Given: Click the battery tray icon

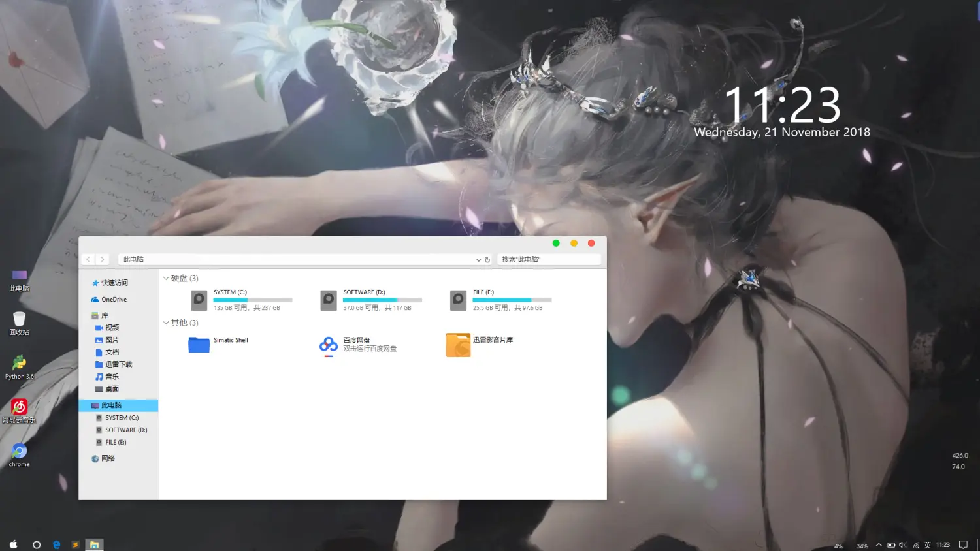Looking at the screenshot, I should pyautogui.click(x=891, y=545).
